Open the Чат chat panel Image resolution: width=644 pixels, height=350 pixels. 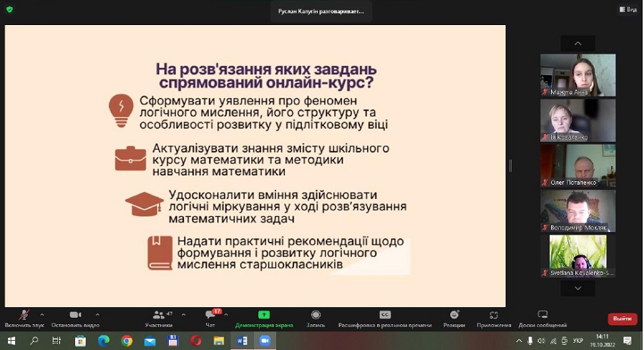click(210, 318)
